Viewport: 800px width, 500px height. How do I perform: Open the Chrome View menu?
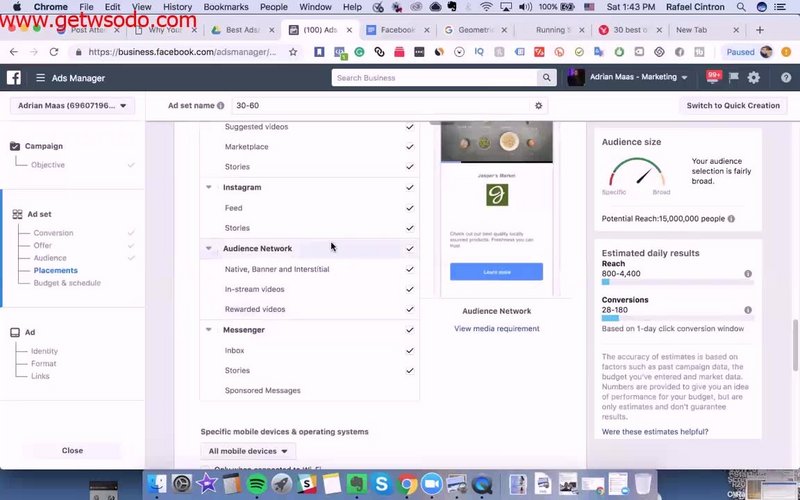[x=141, y=7]
